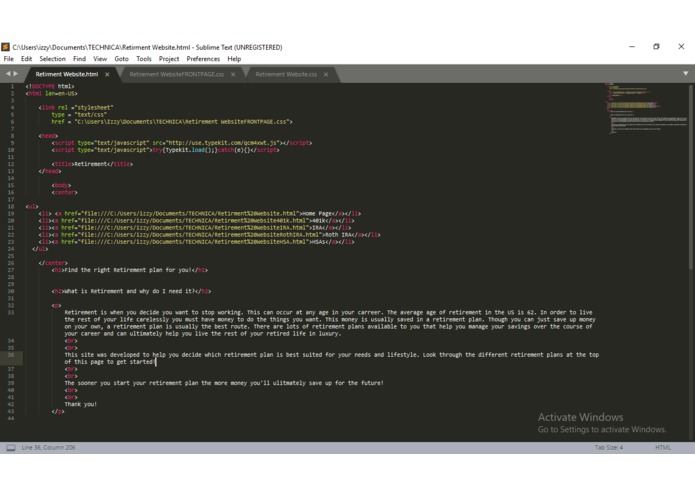Click the Home Page list item line
The width and height of the screenshot is (695, 494).
click(x=199, y=214)
